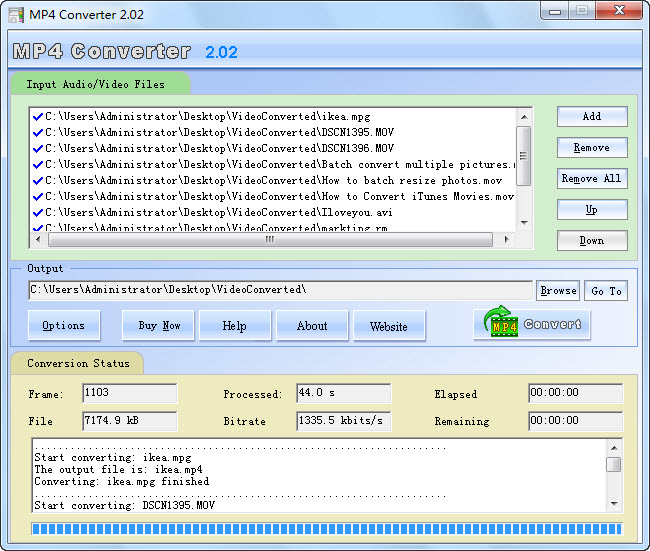Viewport: 650px width, 551px height.
Task: Open the Options dialog
Action: tap(64, 325)
